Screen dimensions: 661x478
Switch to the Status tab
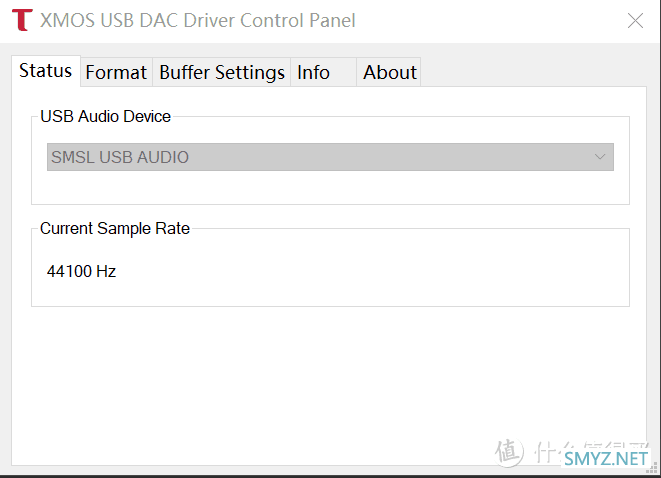pos(45,71)
